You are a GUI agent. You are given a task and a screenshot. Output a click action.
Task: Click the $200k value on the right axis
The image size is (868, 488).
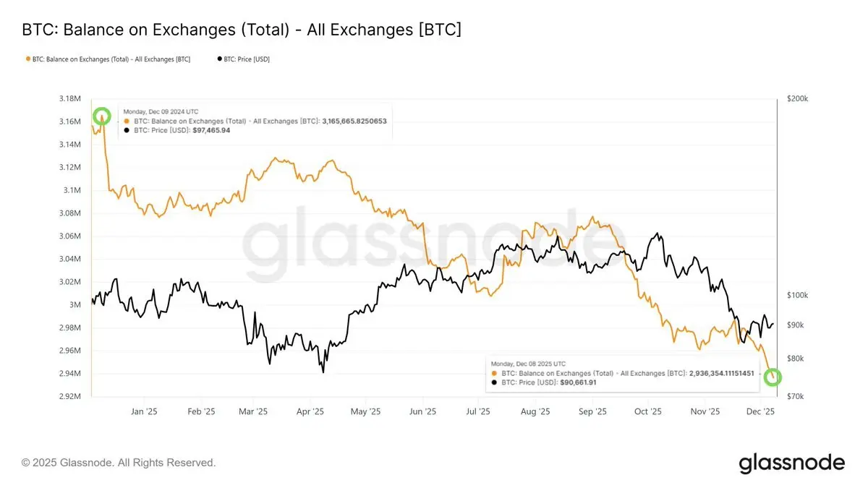point(797,98)
